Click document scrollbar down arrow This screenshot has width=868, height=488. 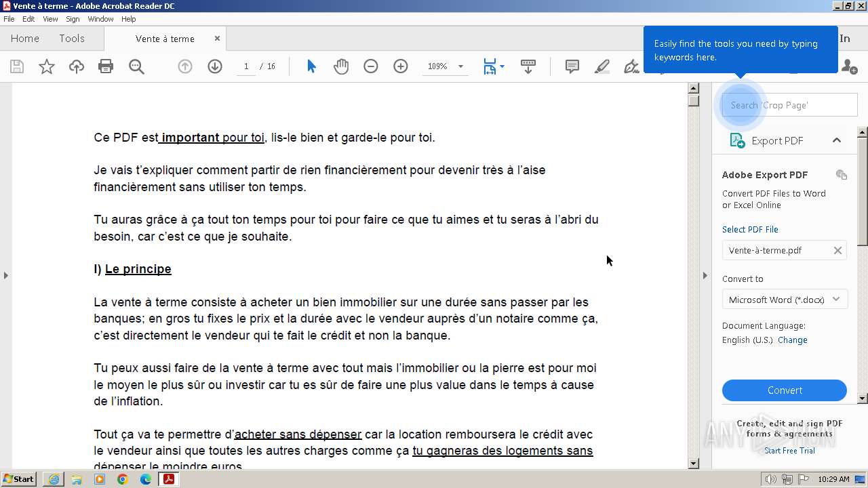pyautogui.click(x=693, y=464)
